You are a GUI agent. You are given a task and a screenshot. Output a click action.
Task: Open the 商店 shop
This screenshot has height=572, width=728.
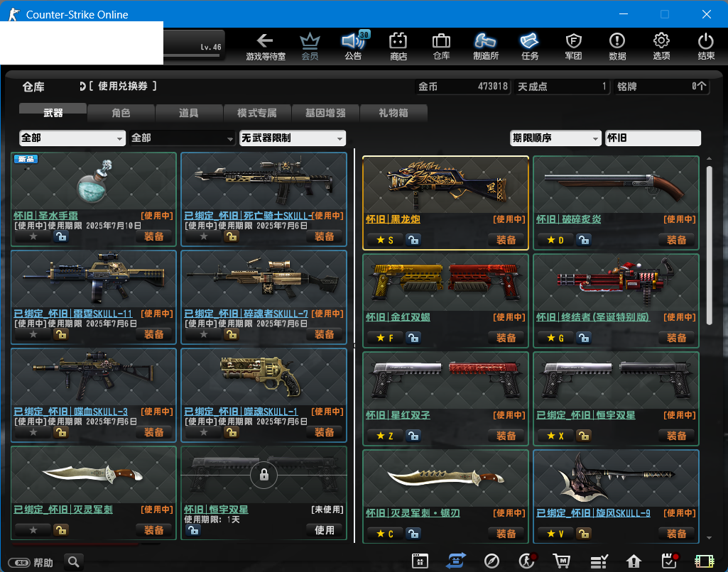398,46
